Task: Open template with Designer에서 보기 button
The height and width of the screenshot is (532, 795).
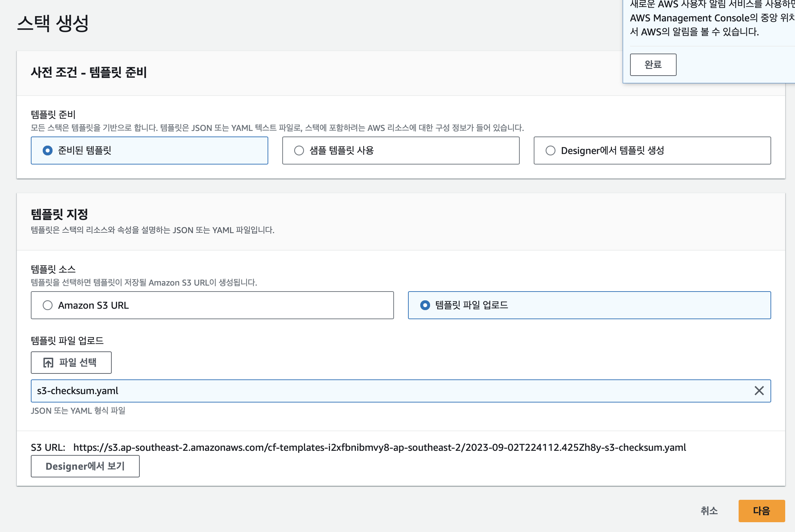Action: pos(85,466)
